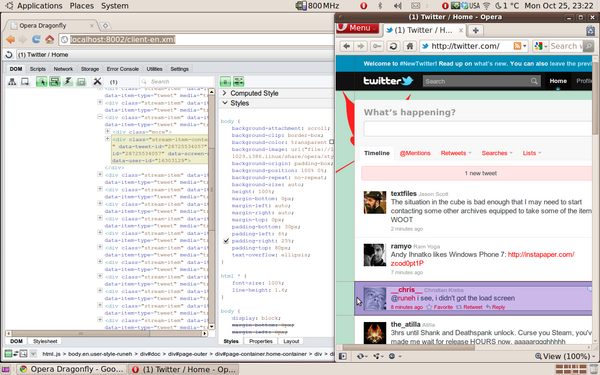Open the Settings tab in Dragonfly
600x375 pixels.
click(x=179, y=69)
